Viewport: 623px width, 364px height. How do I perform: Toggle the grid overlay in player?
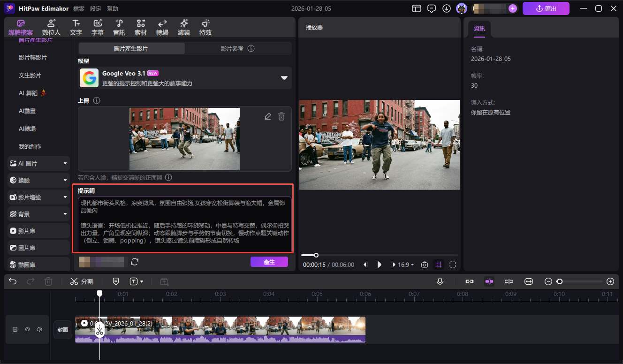439,265
